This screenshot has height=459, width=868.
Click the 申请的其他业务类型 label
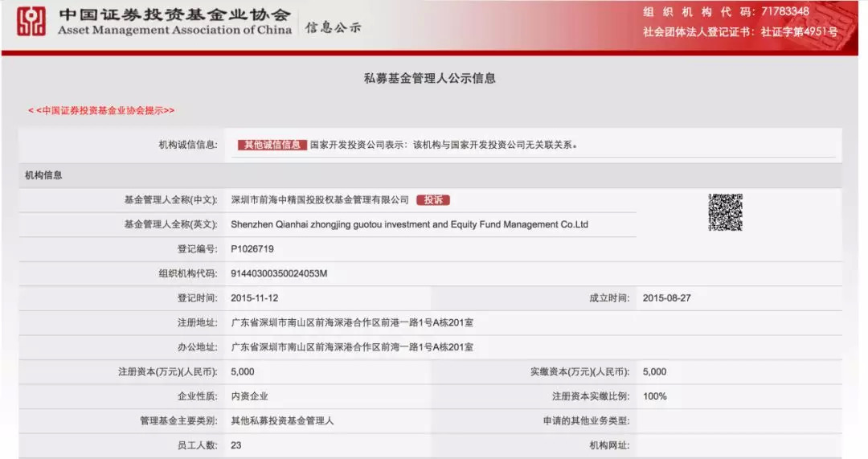point(586,420)
